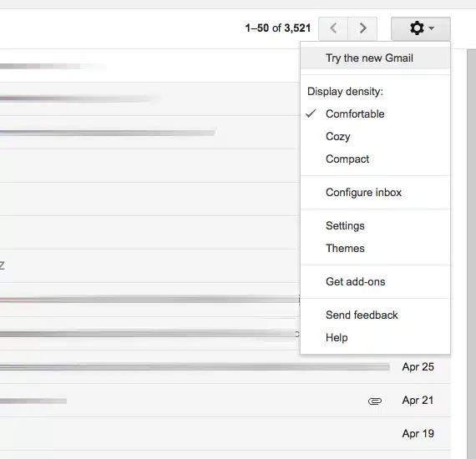
Task: Go to the older messages page arrow
Action: pos(362,28)
